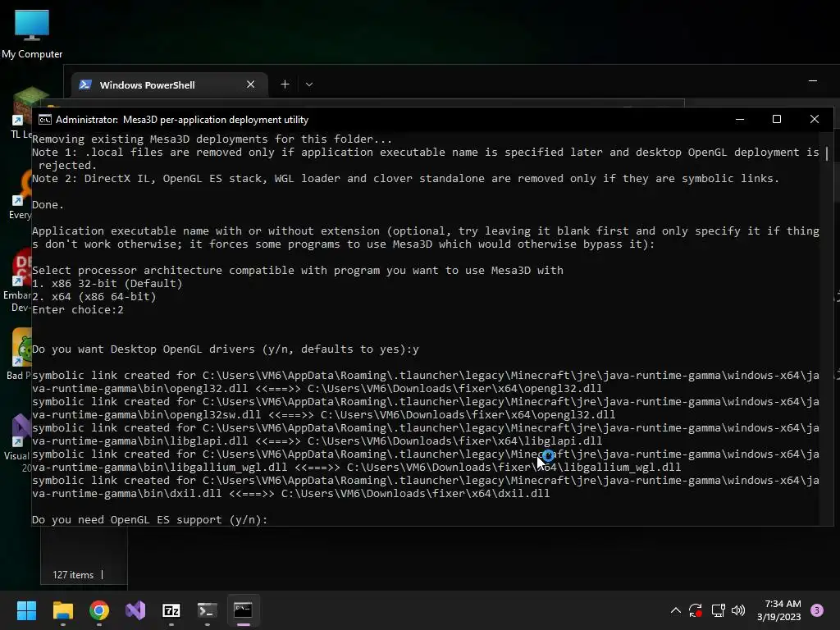This screenshot has width=840, height=630.
Task: Open the volume speaker tray icon
Action: [738, 610]
